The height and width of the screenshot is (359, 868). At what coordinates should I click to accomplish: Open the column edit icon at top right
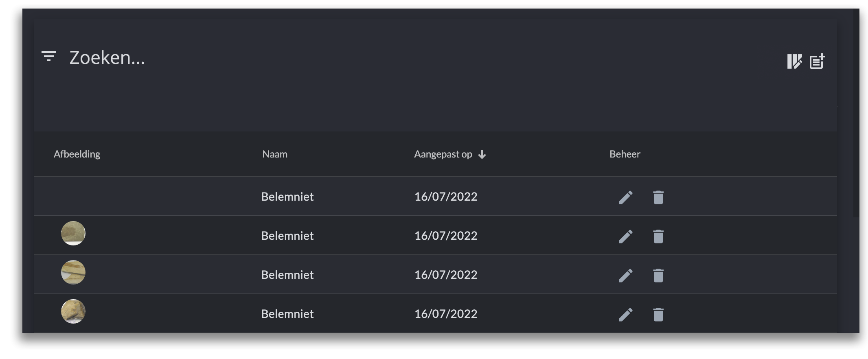pos(794,61)
